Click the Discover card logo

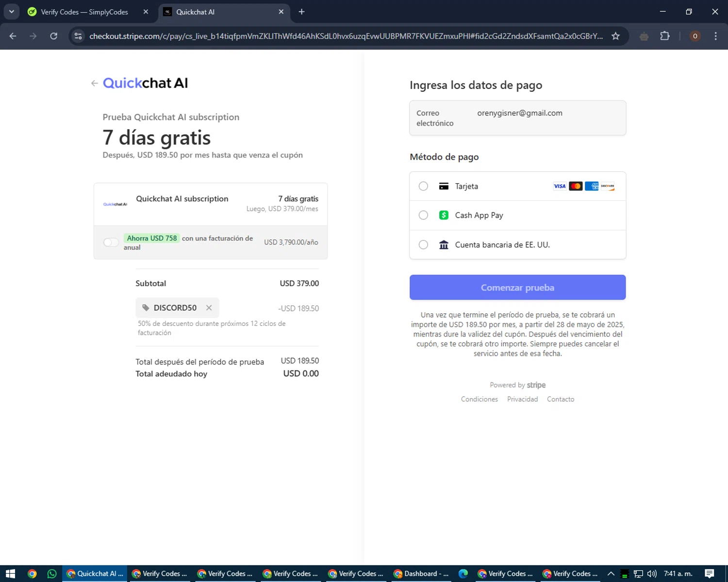[608, 186]
